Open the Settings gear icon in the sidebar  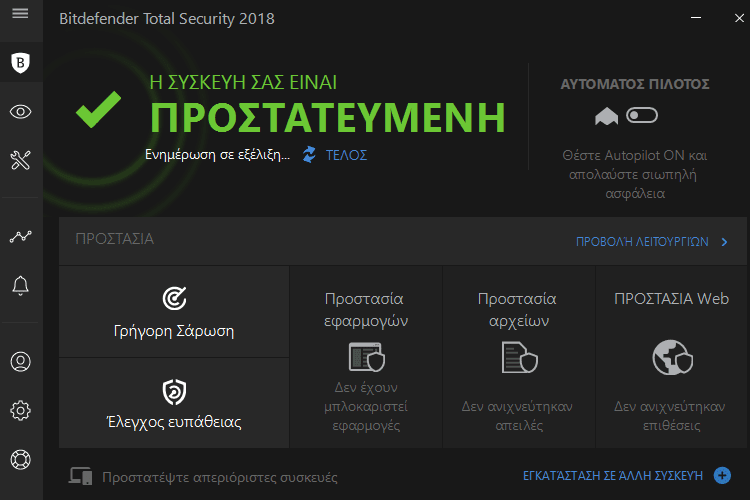21,411
